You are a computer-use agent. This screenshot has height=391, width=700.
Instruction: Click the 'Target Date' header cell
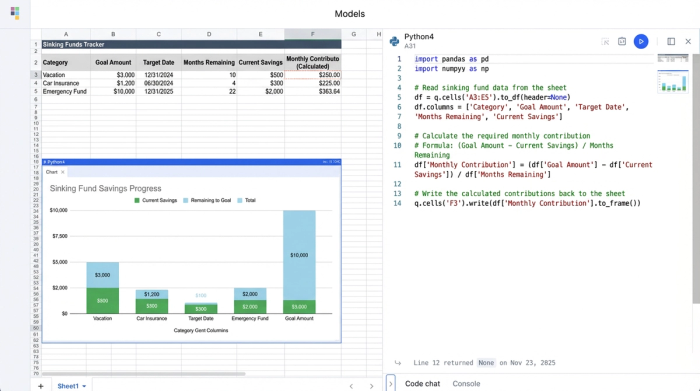pyautogui.click(x=158, y=62)
